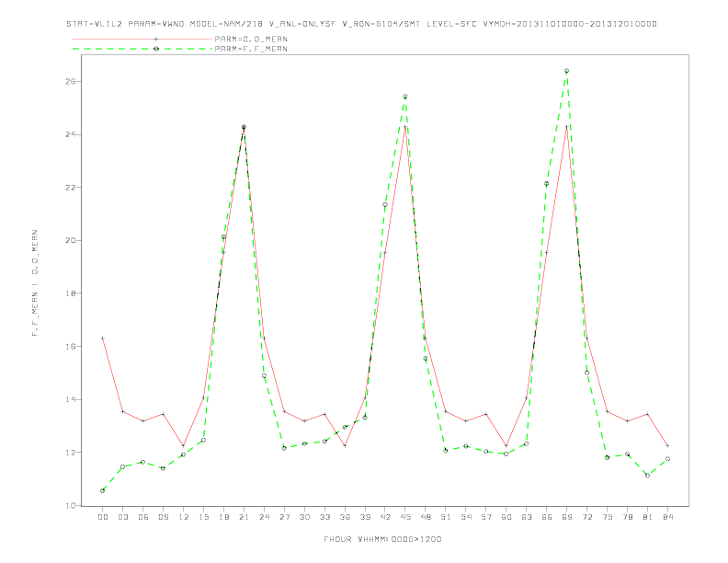Click the vertical axis label F.F_MEAN | O.O_MEAN

35,283
